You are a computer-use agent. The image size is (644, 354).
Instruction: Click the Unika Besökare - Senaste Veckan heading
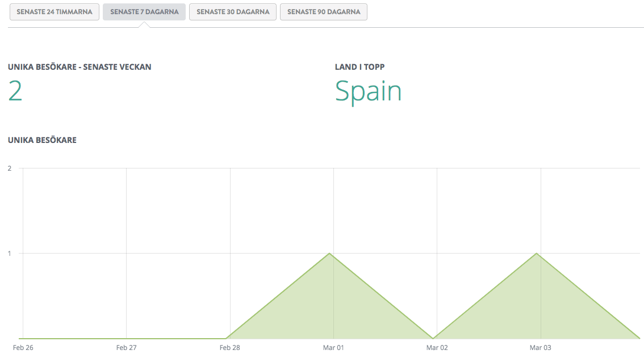[80, 67]
